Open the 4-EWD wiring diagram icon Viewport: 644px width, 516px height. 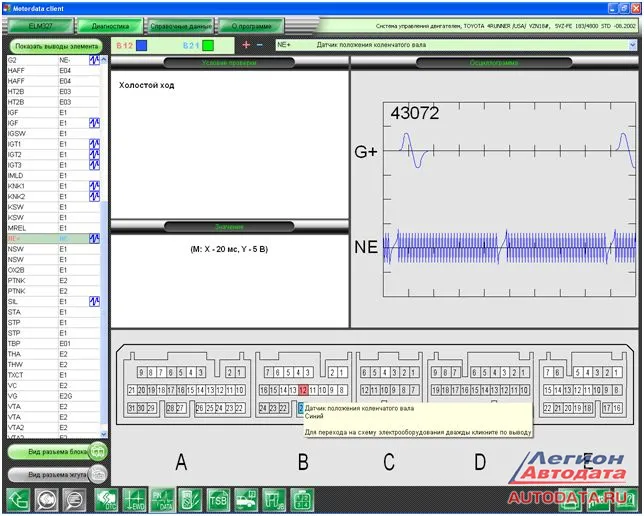(134, 498)
